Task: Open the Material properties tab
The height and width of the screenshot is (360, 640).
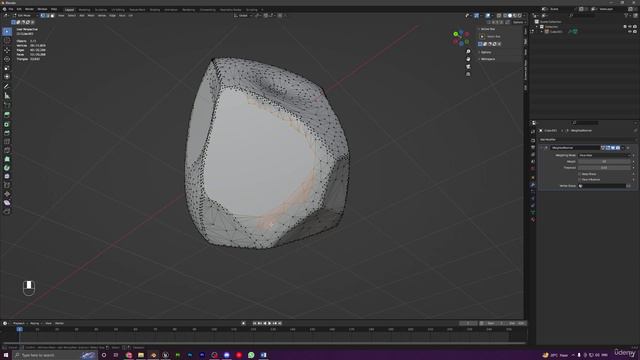Action: click(x=533, y=220)
